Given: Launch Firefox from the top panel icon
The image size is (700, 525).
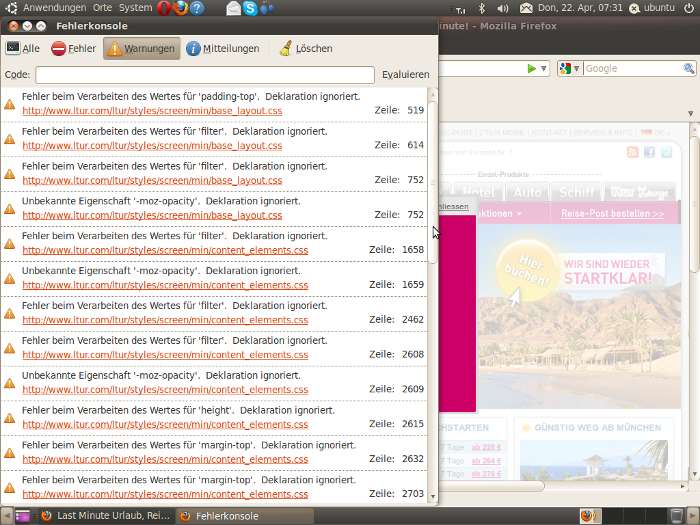Looking at the screenshot, I should 180,8.
